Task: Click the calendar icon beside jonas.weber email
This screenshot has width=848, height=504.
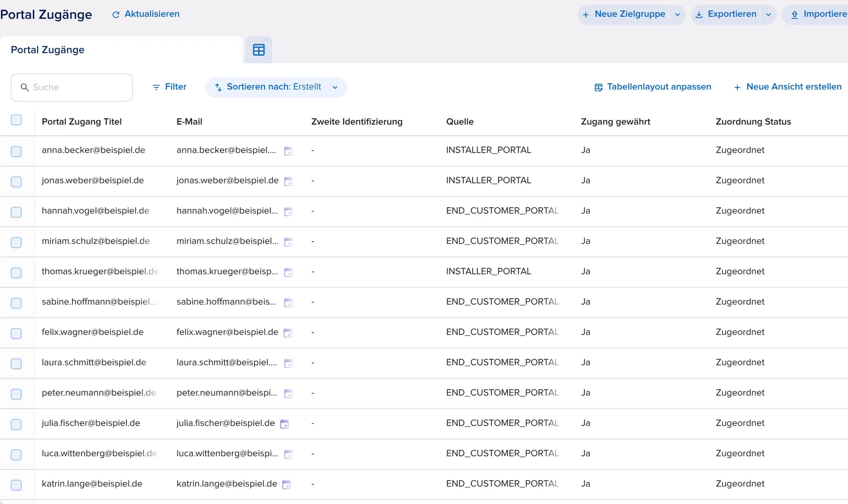Action: (x=288, y=181)
